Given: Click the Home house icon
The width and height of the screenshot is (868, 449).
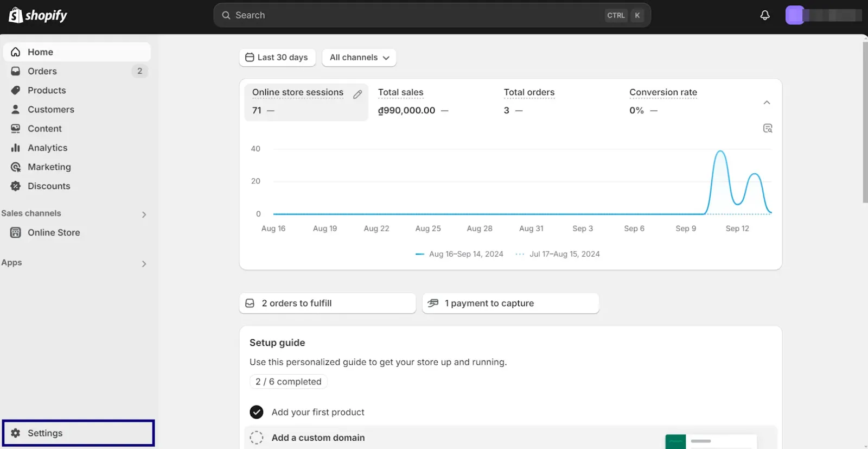Looking at the screenshot, I should [x=16, y=52].
